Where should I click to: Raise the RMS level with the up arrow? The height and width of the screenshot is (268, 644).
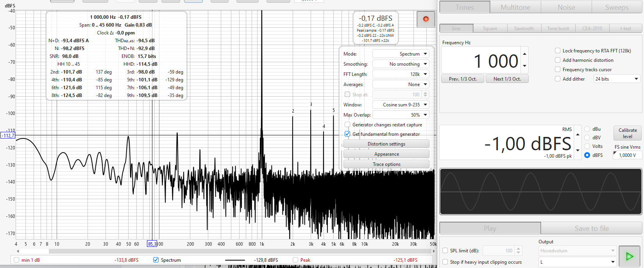[578, 135]
